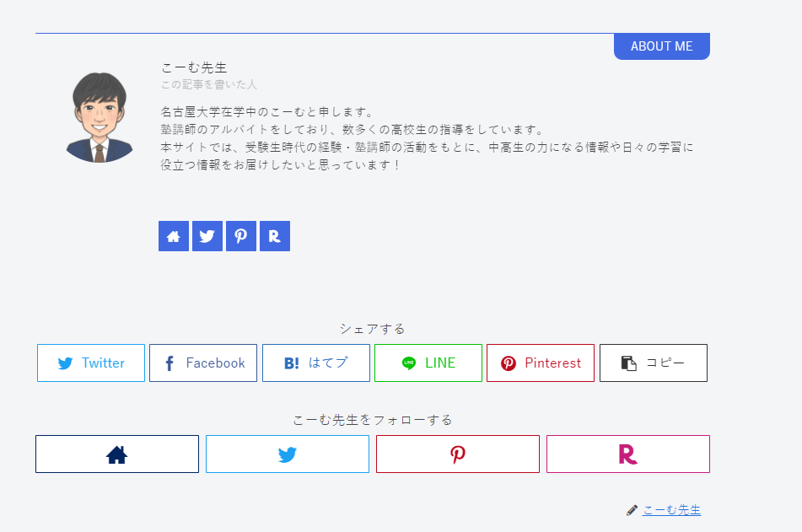This screenshot has width=802, height=532.
Task: Follow こーむ先生 on Pinterest wide button
Action: pyautogui.click(x=458, y=454)
